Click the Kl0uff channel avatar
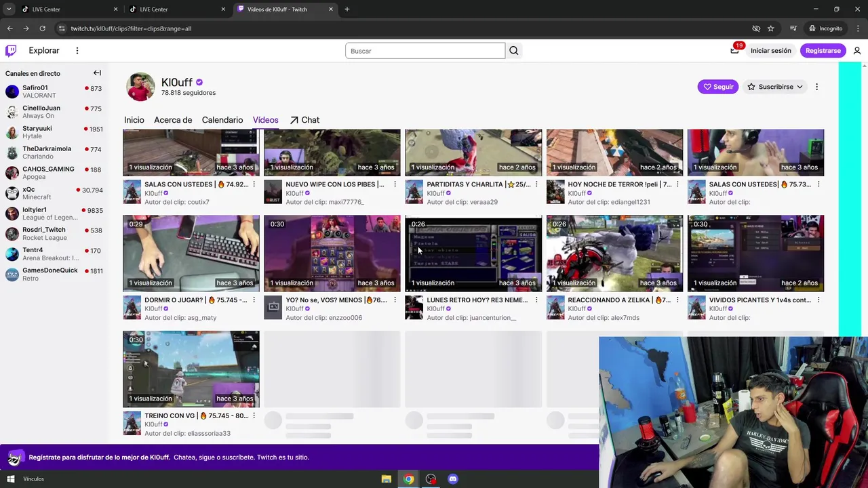This screenshot has height=488, width=868. (x=140, y=87)
